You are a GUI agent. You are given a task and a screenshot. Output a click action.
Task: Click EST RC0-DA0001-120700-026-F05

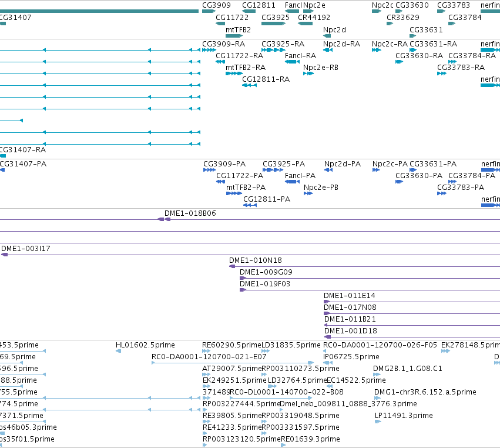380,345
